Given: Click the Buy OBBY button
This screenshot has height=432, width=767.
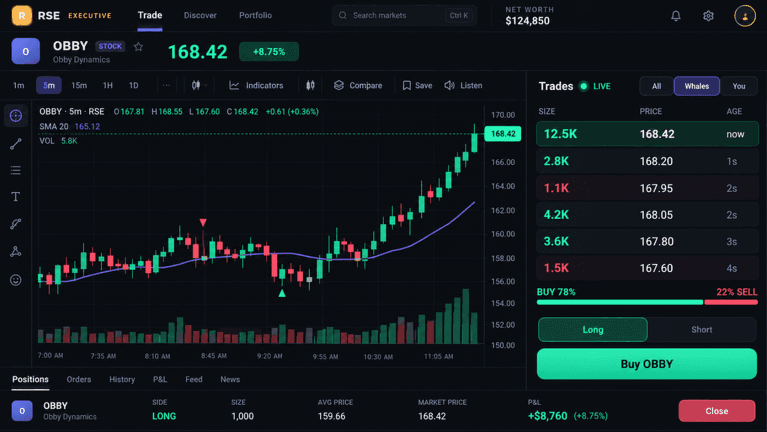Looking at the screenshot, I should 647,364.
